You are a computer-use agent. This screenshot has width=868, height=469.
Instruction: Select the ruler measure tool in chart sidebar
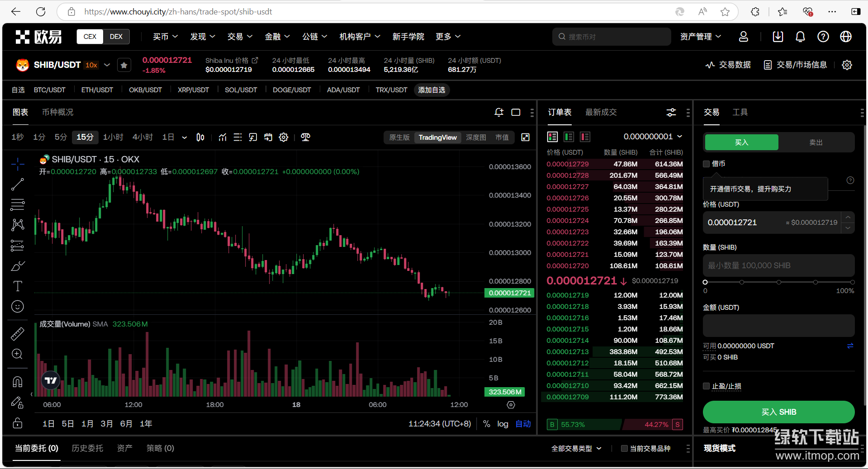tap(17, 334)
